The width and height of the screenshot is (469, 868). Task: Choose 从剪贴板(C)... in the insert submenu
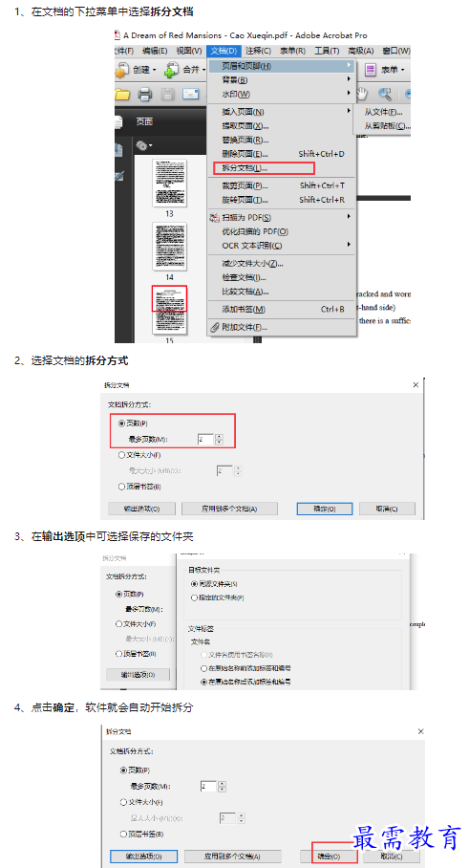tap(387, 125)
